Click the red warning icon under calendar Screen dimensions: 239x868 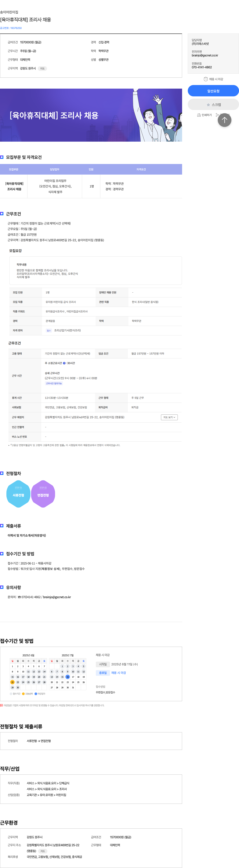(1, 705)
